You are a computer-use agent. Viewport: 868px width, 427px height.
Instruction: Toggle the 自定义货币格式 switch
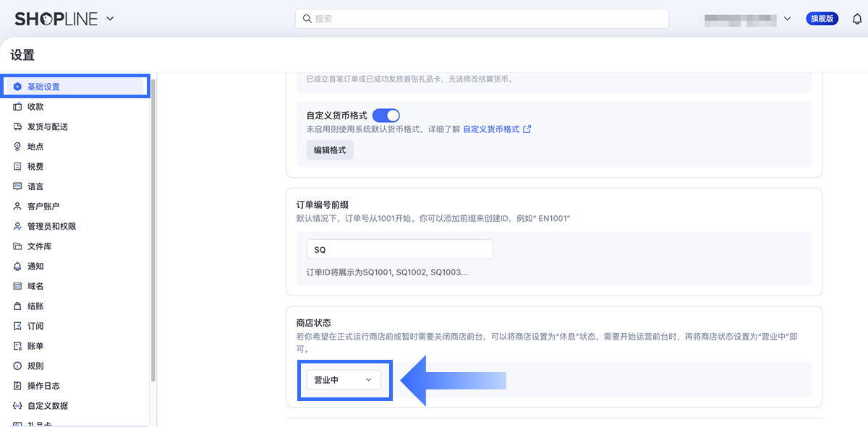tap(386, 116)
